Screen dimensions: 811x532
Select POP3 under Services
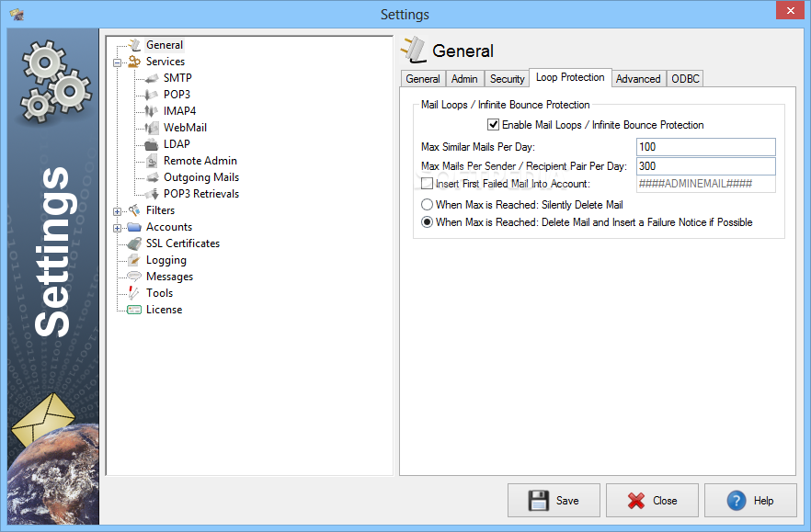[177, 95]
